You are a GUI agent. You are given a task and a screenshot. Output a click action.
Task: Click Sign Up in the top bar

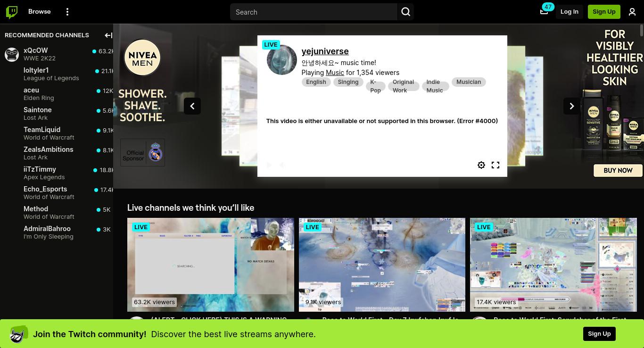coord(604,12)
